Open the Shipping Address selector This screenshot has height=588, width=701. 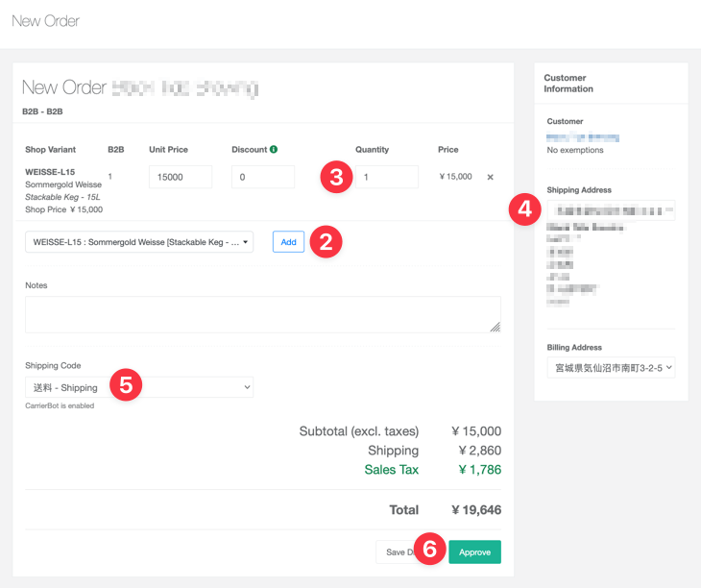[611, 209]
